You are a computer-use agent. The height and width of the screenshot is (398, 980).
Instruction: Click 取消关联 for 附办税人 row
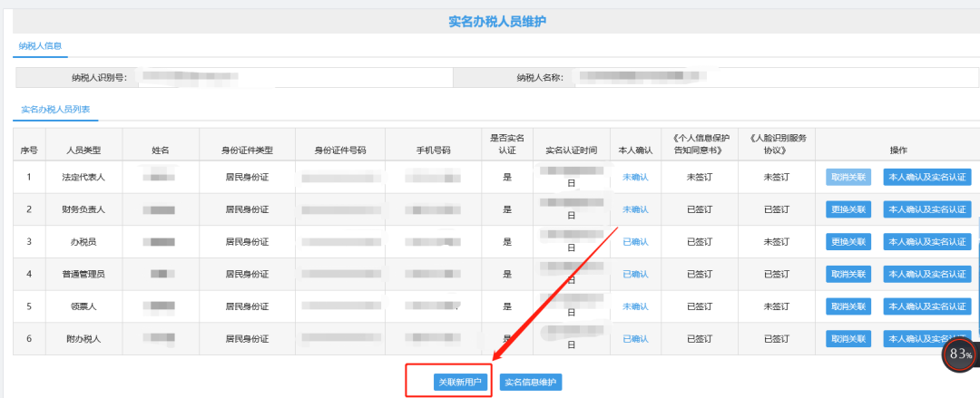848,339
